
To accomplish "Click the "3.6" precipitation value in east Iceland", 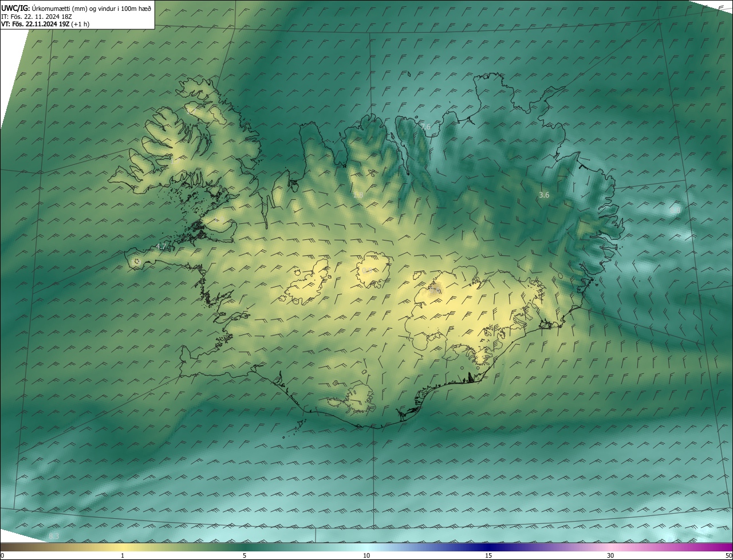I will tap(544, 195).
